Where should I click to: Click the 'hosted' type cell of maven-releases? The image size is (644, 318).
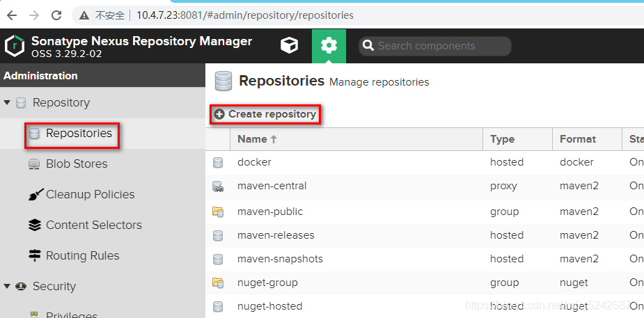[507, 235]
